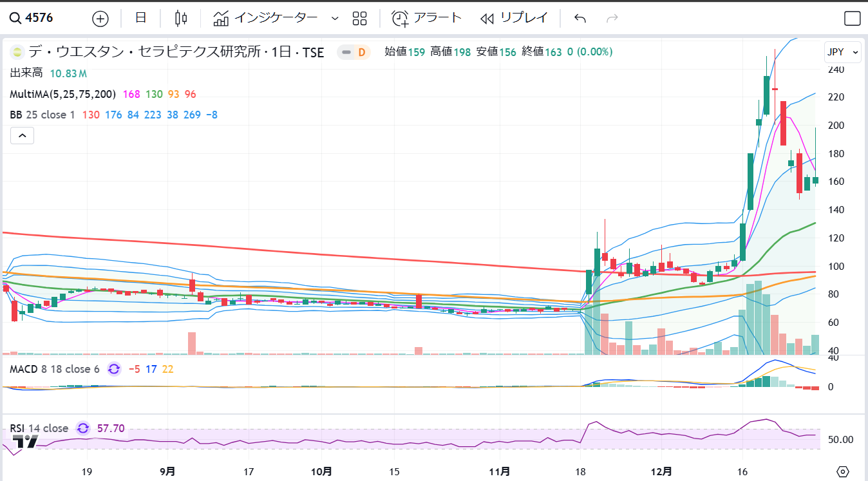Click the 11月 label on time axis
This screenshot has width=868, height=481.
tap(500, 471)
